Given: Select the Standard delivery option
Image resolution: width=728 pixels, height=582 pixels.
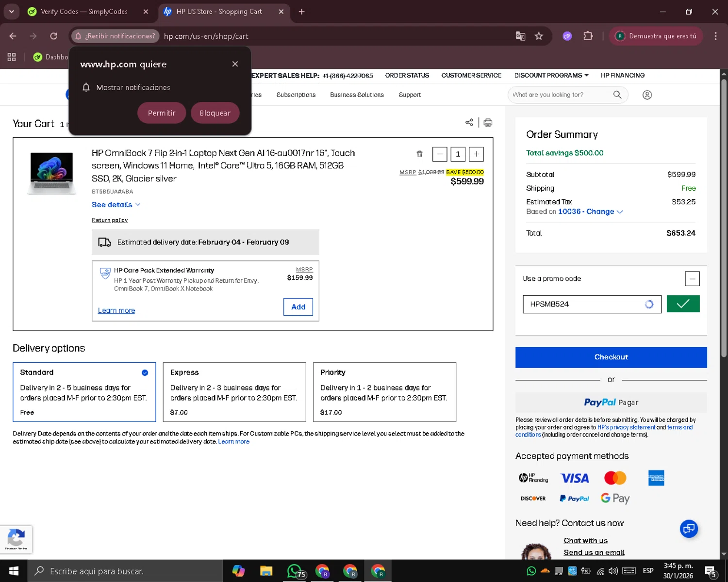Looking at the screenshot, I should [84, 392].
